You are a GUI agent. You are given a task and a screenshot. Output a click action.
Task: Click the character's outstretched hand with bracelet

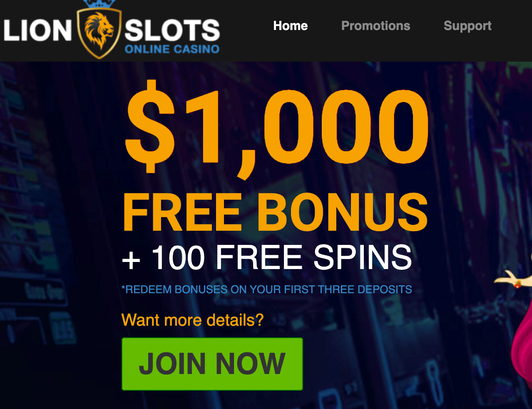(513, 280)
